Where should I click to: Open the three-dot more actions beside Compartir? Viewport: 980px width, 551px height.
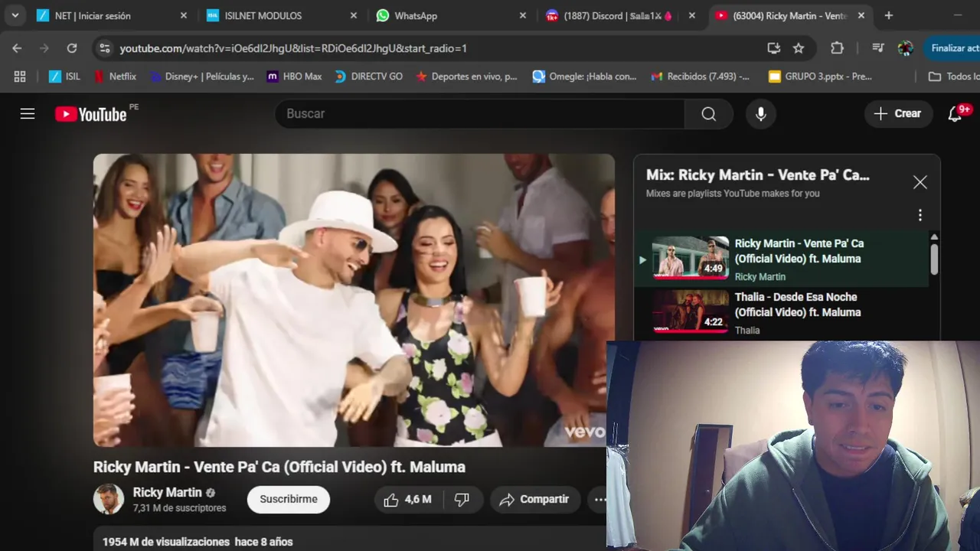[x=599, y=500]
